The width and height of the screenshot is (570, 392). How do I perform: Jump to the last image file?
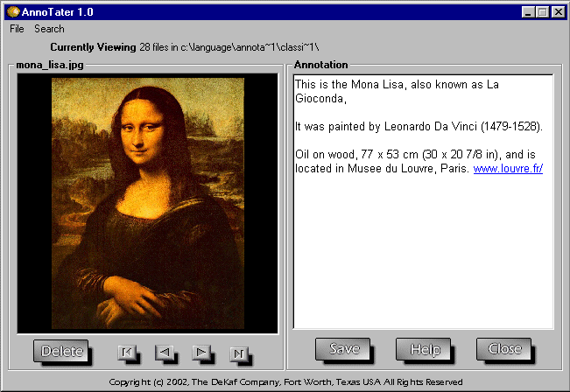(x=239, y=353)
